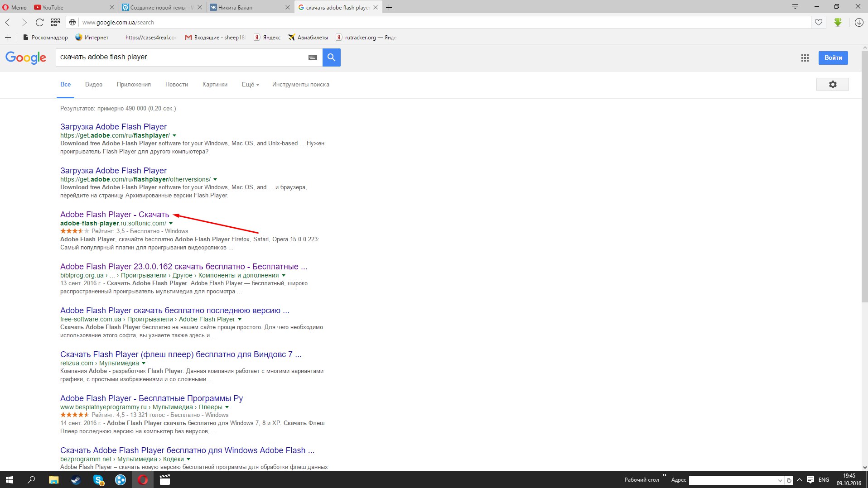Open the Action Center notifications icon
Image resolution: width=868 pixels, height=488 pixels.
tap(810, 480)
